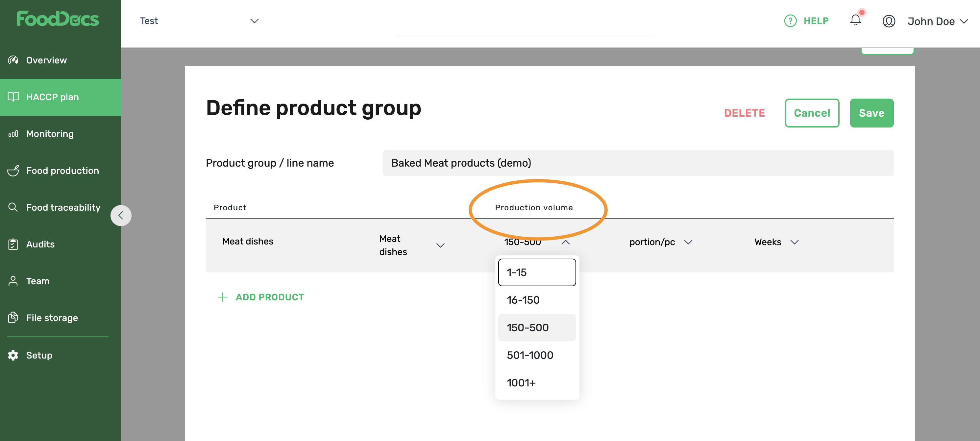Open the Overview menu text

tap(46, 60)
